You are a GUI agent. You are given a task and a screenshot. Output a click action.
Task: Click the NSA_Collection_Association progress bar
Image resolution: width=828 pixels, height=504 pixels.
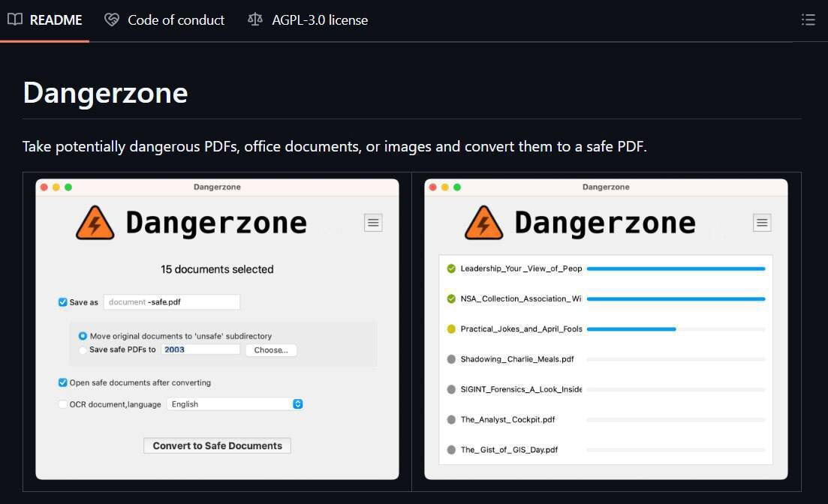pos(676,298)
